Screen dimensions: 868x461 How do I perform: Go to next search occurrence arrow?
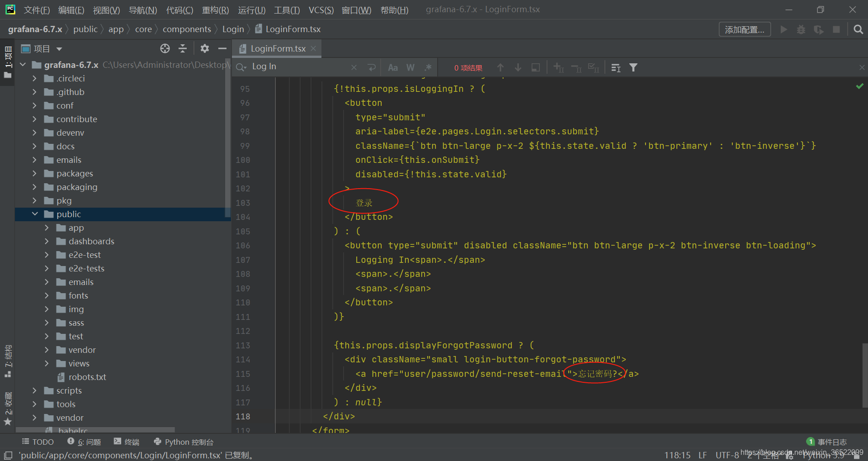coord(518,67)
